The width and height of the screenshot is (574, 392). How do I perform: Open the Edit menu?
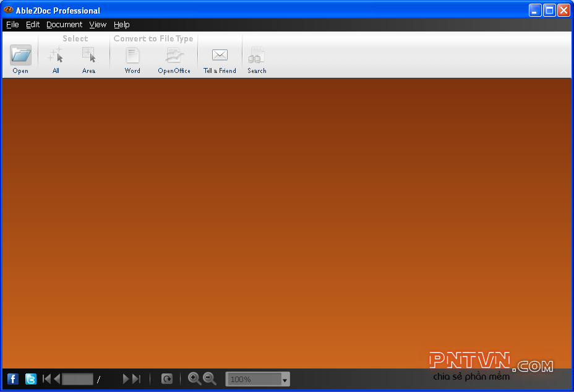coord(33,25)
